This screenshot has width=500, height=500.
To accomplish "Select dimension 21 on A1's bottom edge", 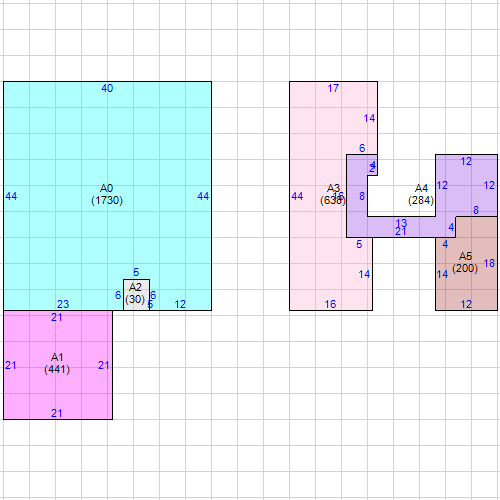I will pyautogui.click(x=57, y=413).
